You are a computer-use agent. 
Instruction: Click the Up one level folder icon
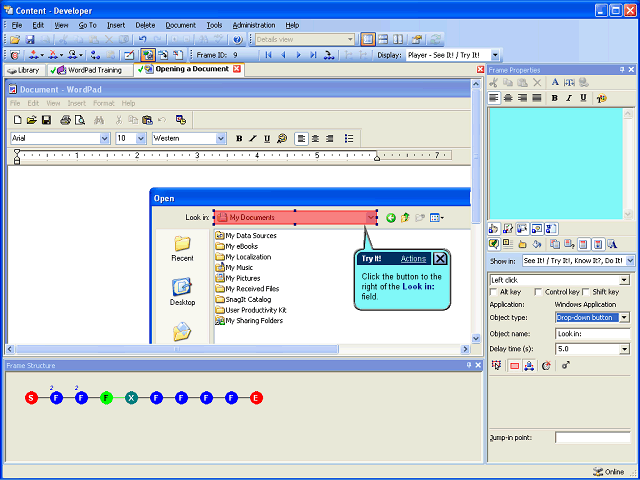click(x=405, y=218)
